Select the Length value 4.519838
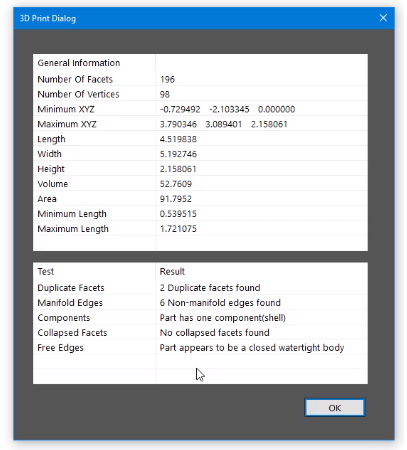The image size is (407, 450). [x=178, y=139]
